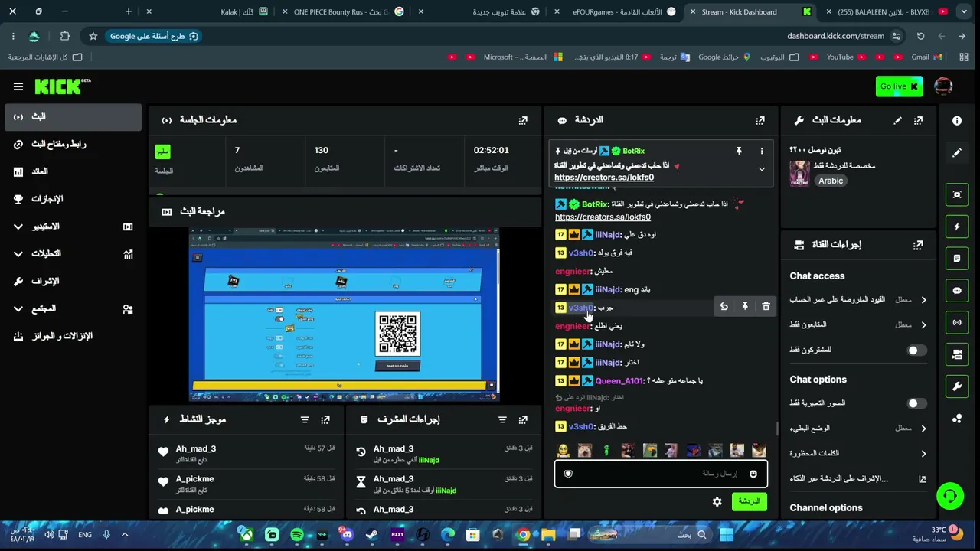The width and height of the screenshot is (980, 551).
Task: Click the Go live button
Action: point(899,86)
